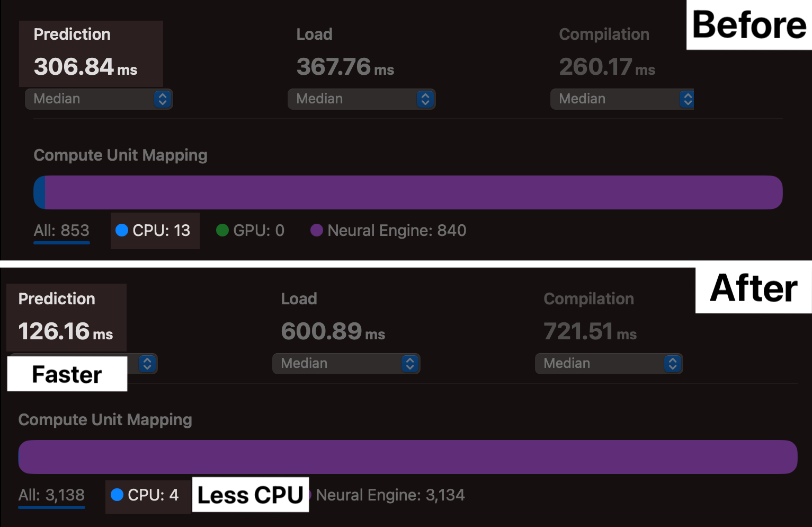Click the stepper arrows on Before Load dropdown
This screenshot has height=527, width=812.
coord(425,99)
